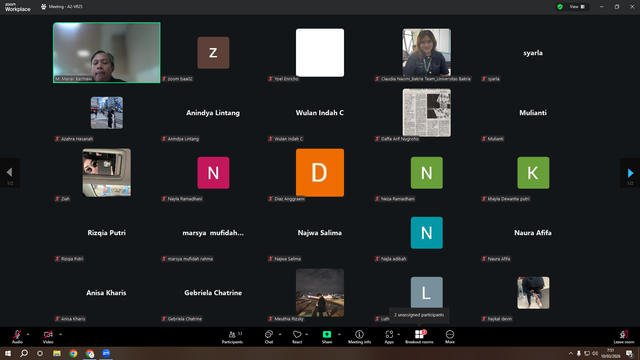Open the Zoom taskbar icon
The width and height of the screenshot is (640, 360).
coord(106,353)
